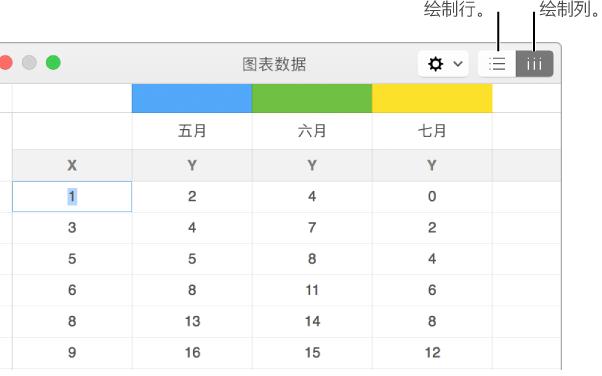Switch to plot rows as series
The width and height of the screenshot is (602, 376).
[x=497, y=64]
